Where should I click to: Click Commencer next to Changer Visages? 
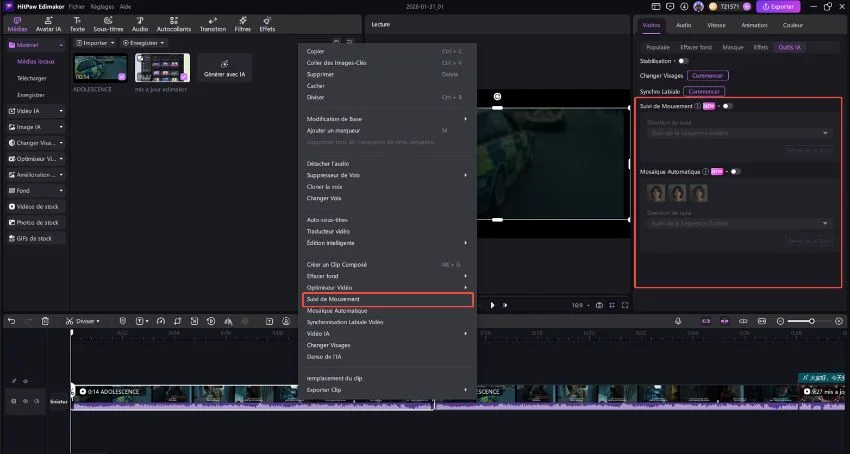point(707,75)
